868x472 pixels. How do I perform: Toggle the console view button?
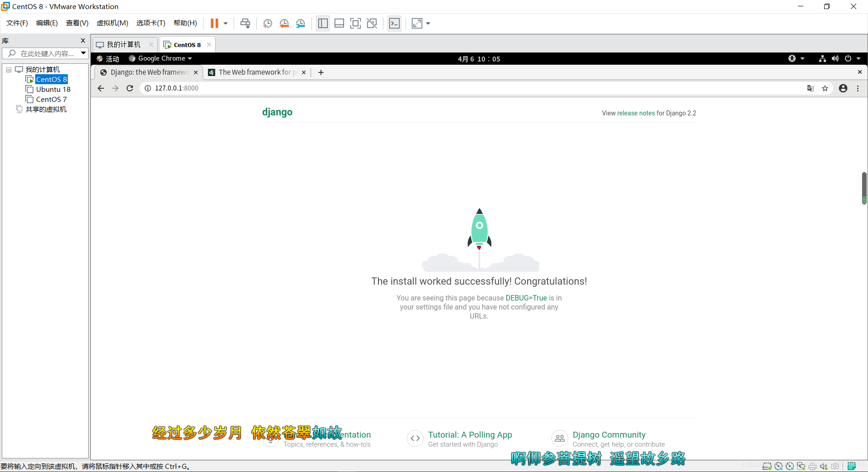(394, 23)
